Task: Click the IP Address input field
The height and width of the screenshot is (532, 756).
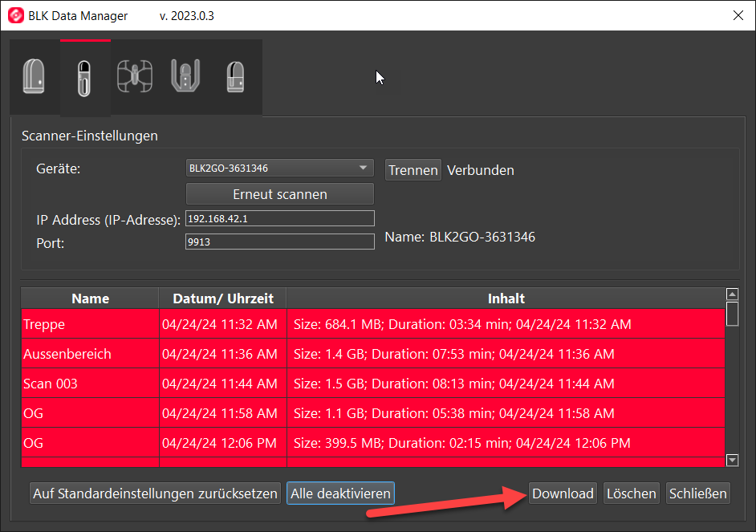Action: (x=279, y=218)
